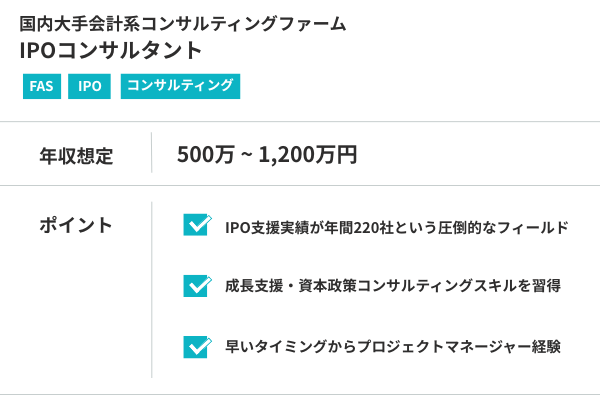Screen dimensions: 600x420
Task: Click the 年収想定 label
Action: coord(76,155)
